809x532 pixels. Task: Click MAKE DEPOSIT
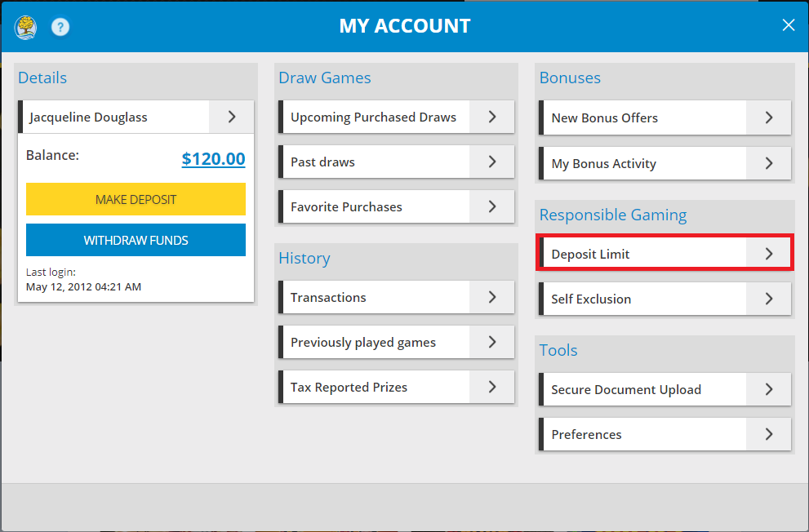pyautogui.click(x=136, y=199)
